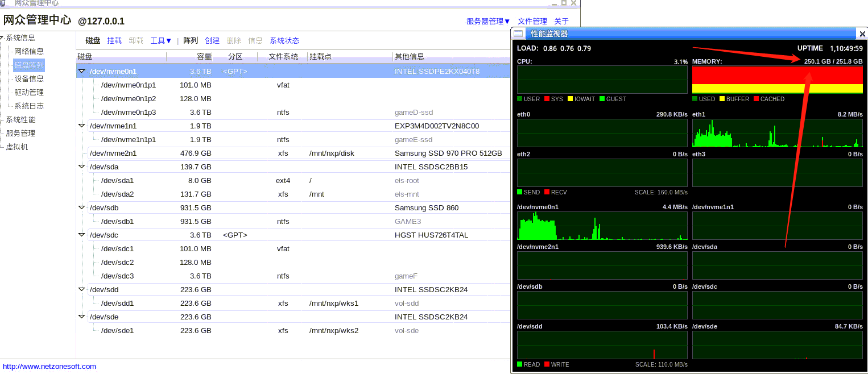This screenshot has width=868, height=374.
Task: Collapse the /dev/nvme1n1 disk row
Action: [x=81, y=126]
